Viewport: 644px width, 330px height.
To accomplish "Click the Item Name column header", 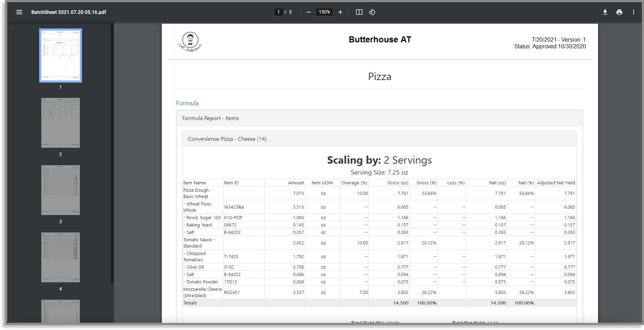I will point(194,183).
